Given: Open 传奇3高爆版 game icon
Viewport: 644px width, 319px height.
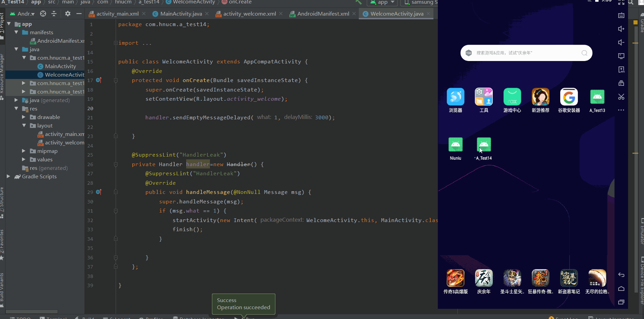Looking at the screenshot, I should point(455,278).
